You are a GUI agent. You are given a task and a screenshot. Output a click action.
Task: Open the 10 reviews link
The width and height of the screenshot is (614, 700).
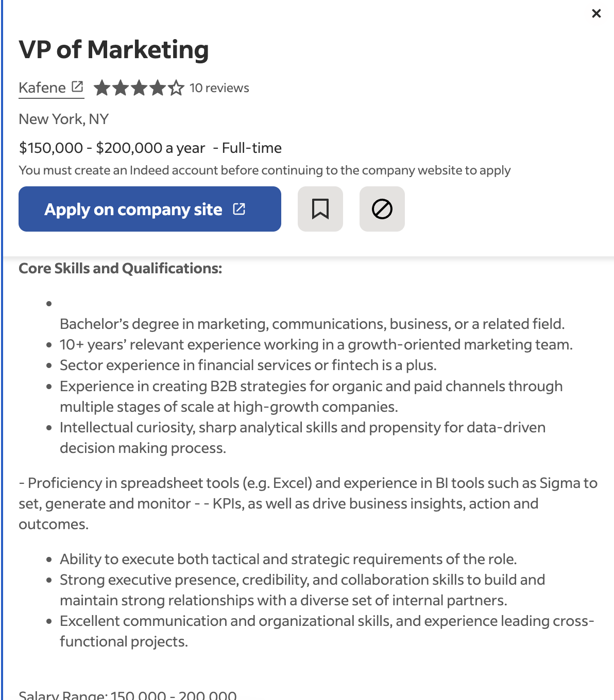click(219, 88)
